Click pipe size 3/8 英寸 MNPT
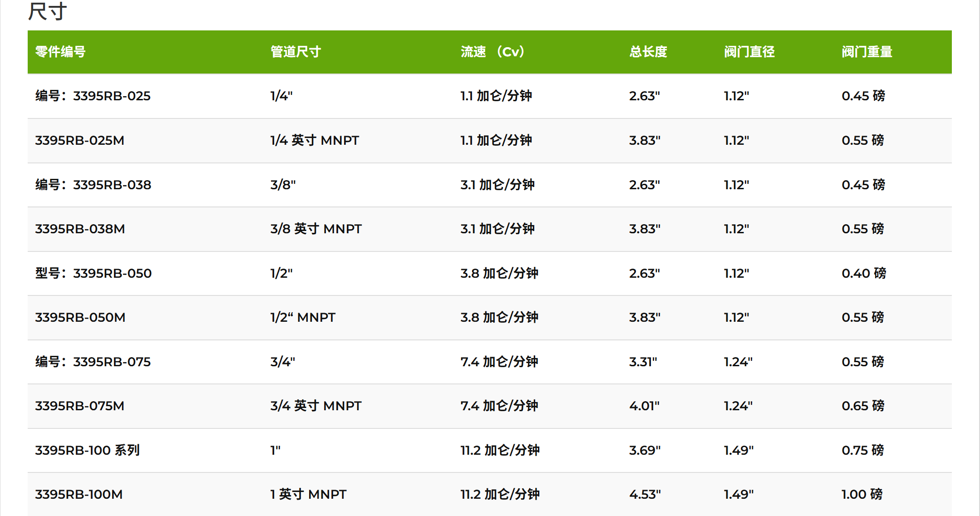Screen dimensions: 980x516 [315, 229]
